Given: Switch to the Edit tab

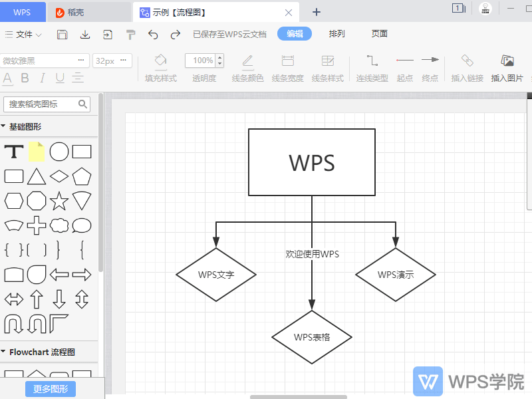Looking at the screenshot, I should 295,34.
